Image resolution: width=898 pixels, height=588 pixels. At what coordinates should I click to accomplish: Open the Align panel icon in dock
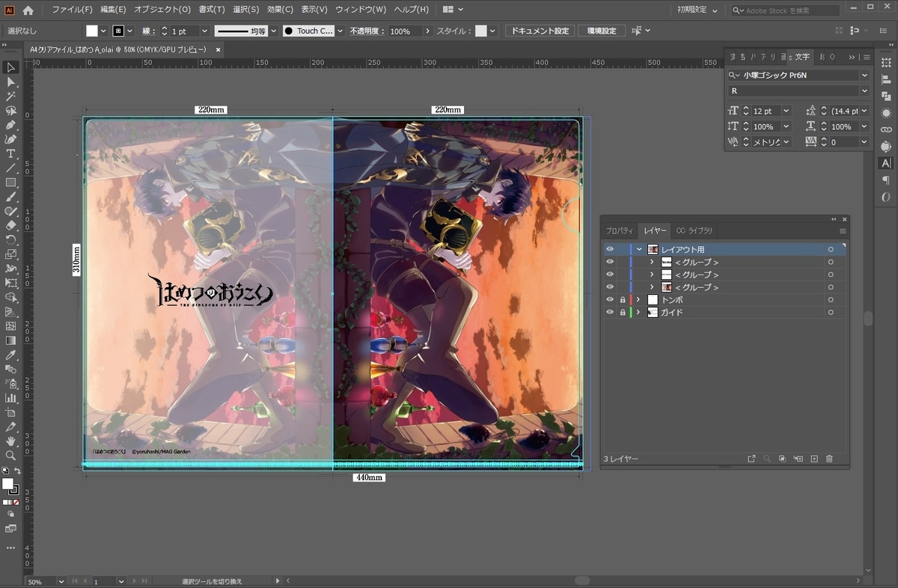[x=886, y=79]
